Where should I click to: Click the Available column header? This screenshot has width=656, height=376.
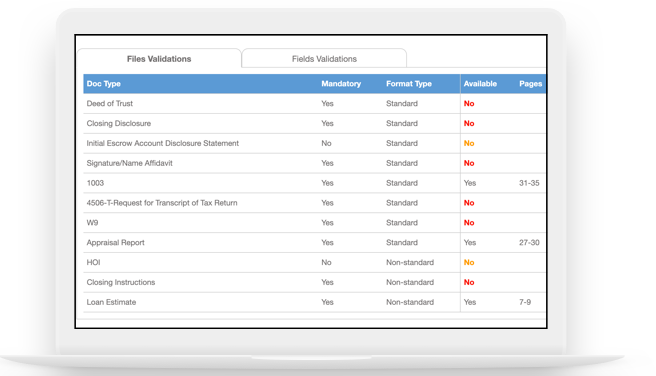click(x=480, y=84)
